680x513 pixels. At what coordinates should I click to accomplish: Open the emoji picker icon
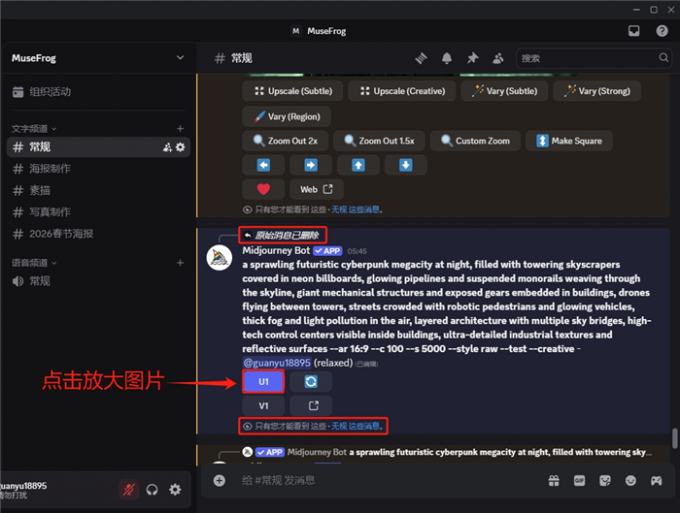(x=631, y=480)
